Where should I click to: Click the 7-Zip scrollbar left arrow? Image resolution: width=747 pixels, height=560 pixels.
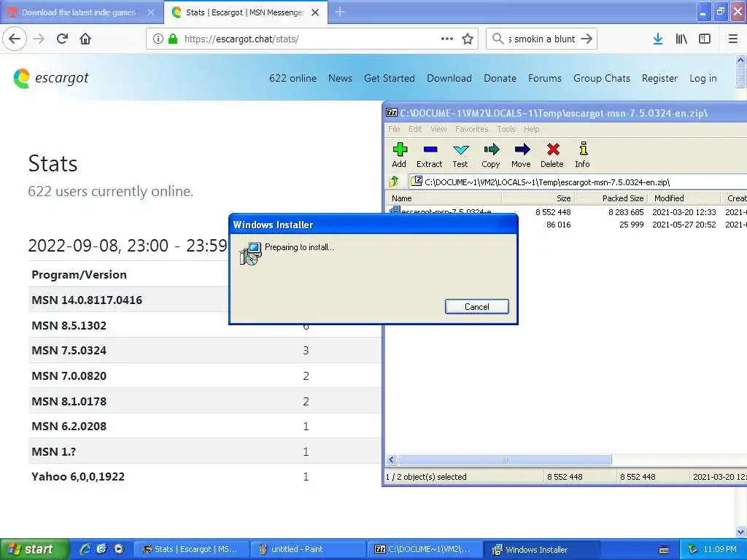tap(392, 459)
